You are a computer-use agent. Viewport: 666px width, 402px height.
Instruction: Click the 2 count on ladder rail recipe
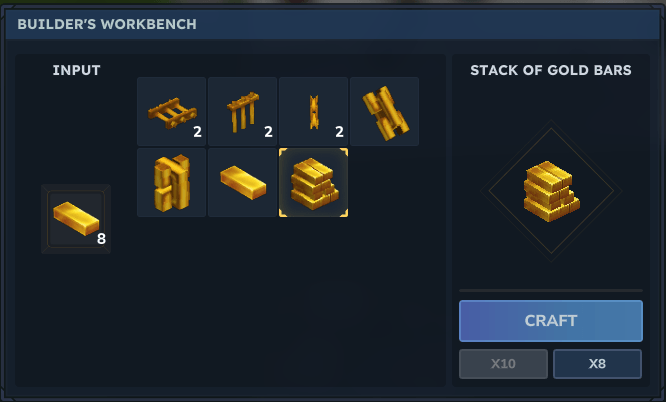point(198,132)
